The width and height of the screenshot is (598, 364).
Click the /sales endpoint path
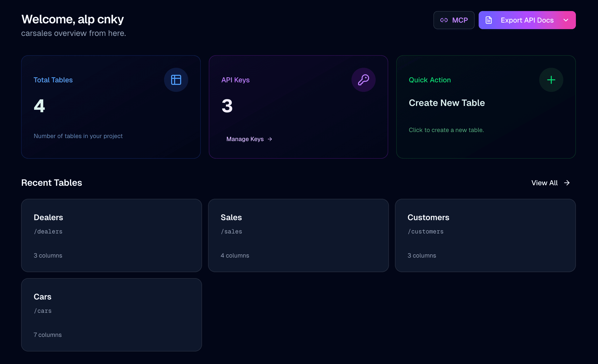point(231,231)
